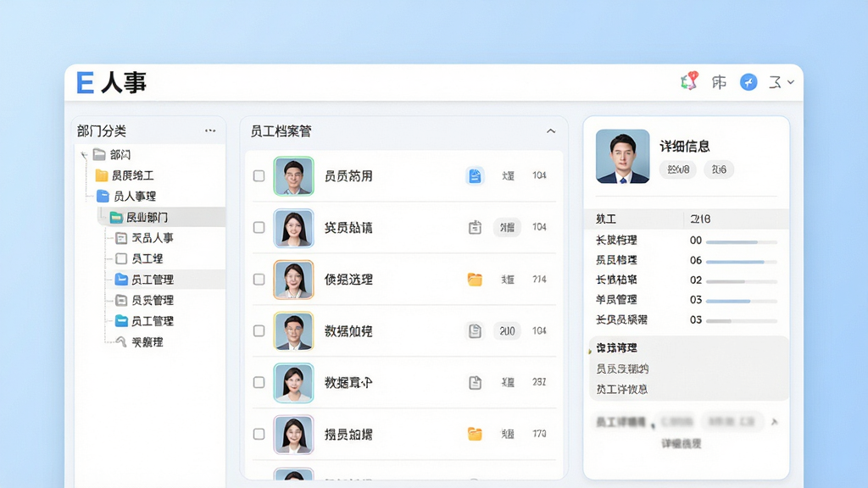Open the 员员管理 tree item
Viewport: 868px width, 488px height.
point(144,301)
